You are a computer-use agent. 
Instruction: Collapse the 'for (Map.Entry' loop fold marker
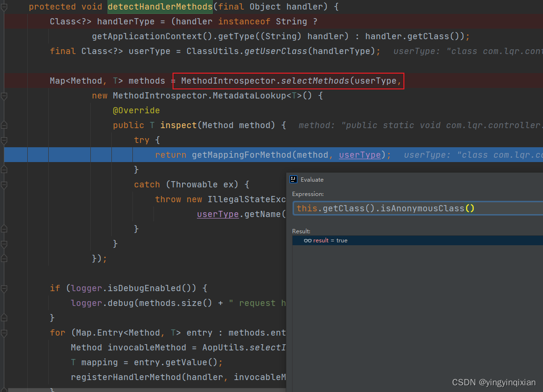click(x=4, y=333)
